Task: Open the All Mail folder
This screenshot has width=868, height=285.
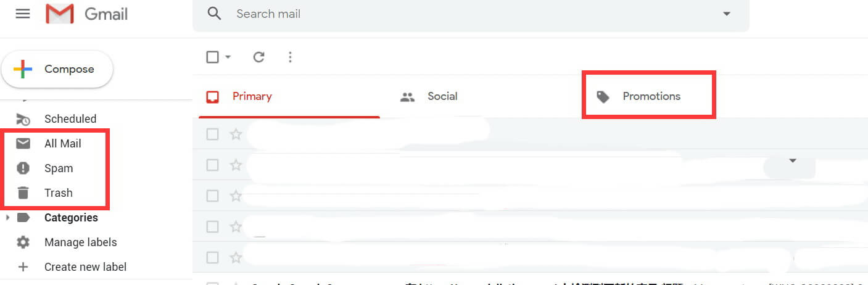Action: 62,144
